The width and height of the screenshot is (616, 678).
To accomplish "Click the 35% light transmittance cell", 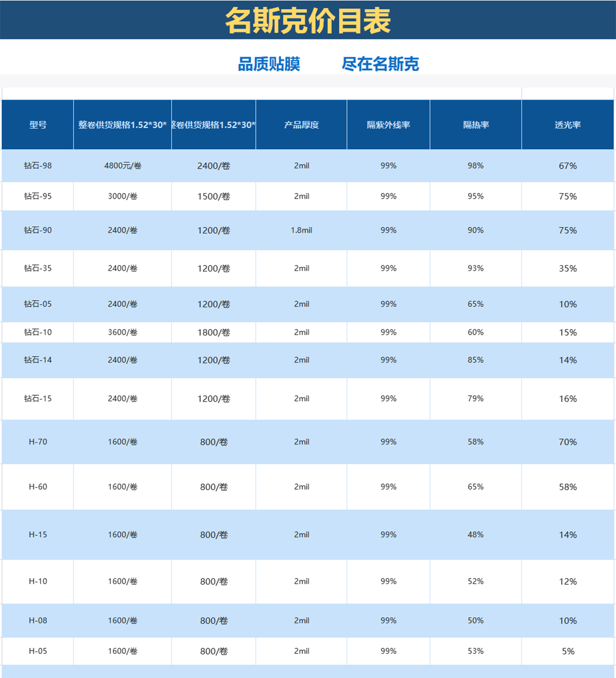I will coord(568,268).
